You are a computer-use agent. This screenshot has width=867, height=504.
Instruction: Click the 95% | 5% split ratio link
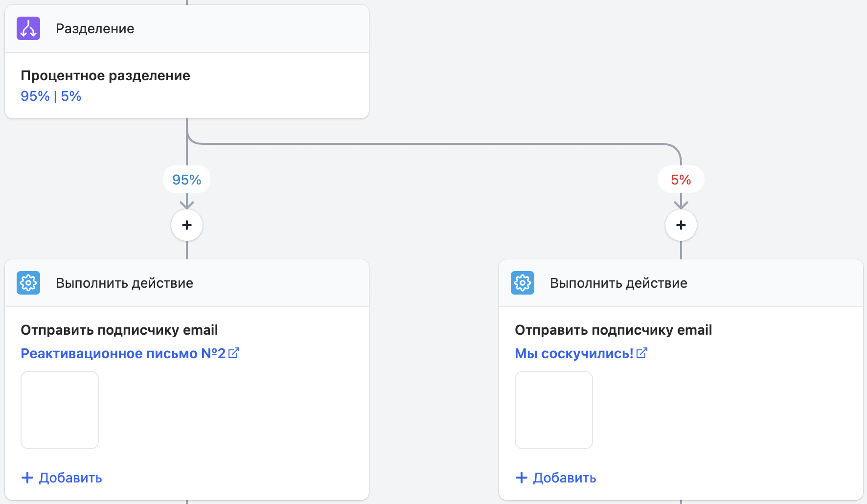coord(51,96)
